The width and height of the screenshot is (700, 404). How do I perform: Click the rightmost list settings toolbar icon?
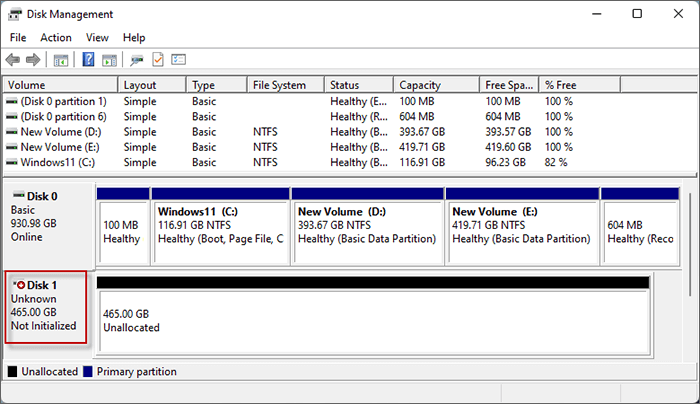click(x=179, y=60)
